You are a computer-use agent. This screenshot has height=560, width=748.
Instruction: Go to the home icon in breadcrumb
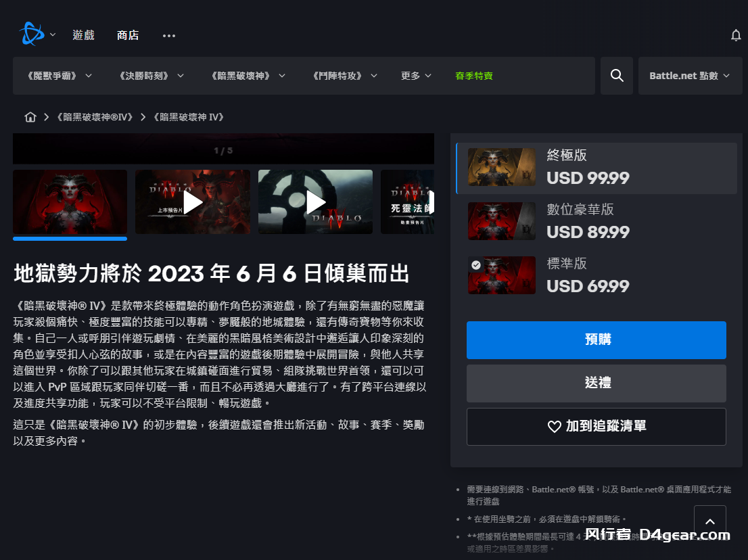point(30,117)
